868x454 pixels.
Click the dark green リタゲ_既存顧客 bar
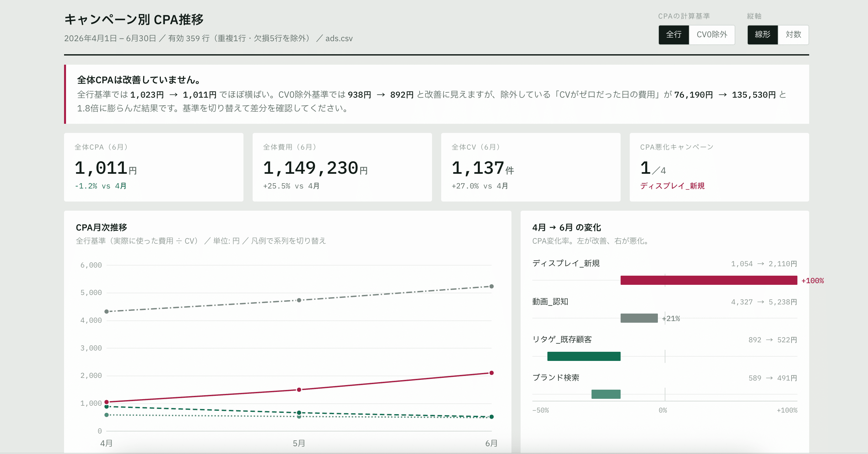pos(584,356)
